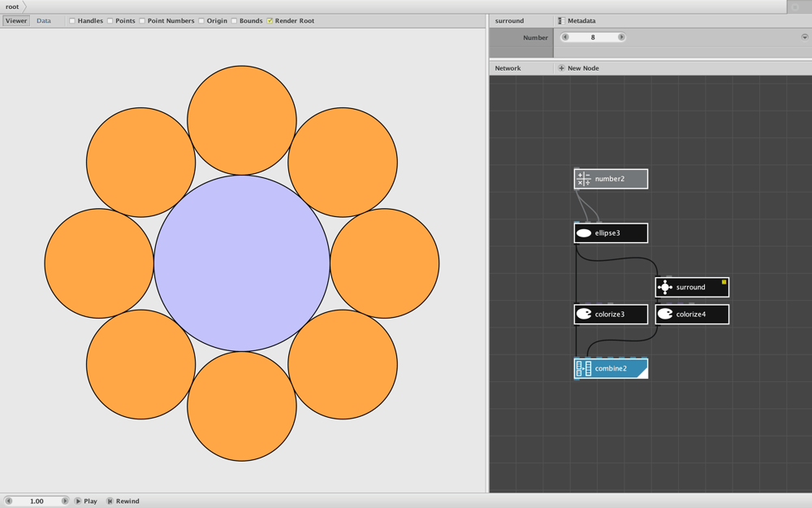Enable the Points checkbox
This screenshot has height=508, width=812.
(110, 21)
